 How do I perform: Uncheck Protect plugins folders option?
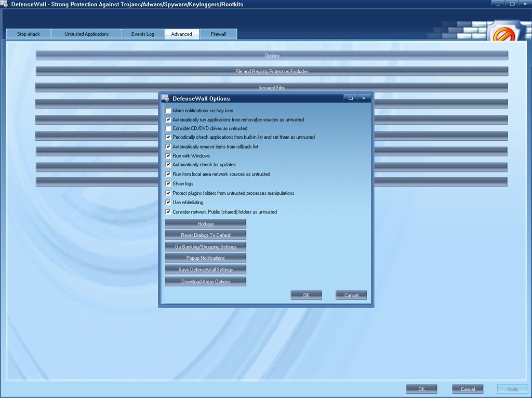coord(168,193)
